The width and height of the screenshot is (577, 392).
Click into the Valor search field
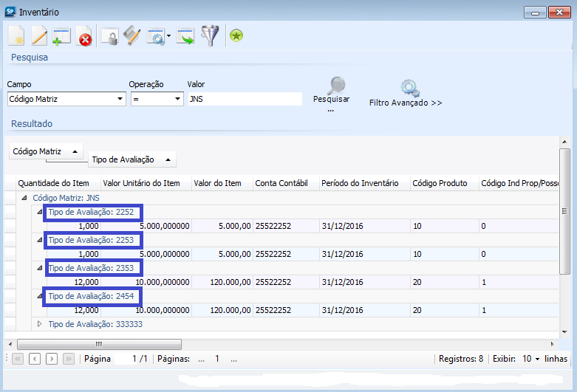[245, 99]
